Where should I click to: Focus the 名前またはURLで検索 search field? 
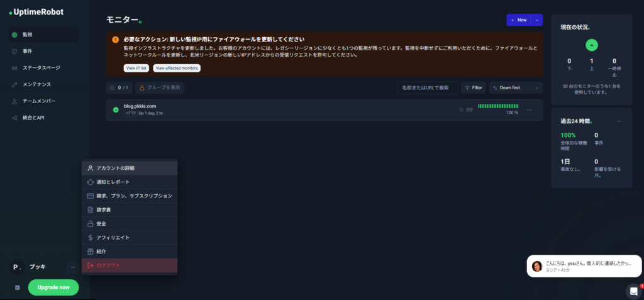428,87
